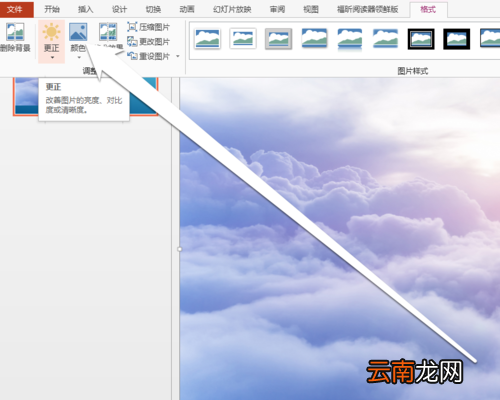Apply the gray metal frame picture style

278,39
